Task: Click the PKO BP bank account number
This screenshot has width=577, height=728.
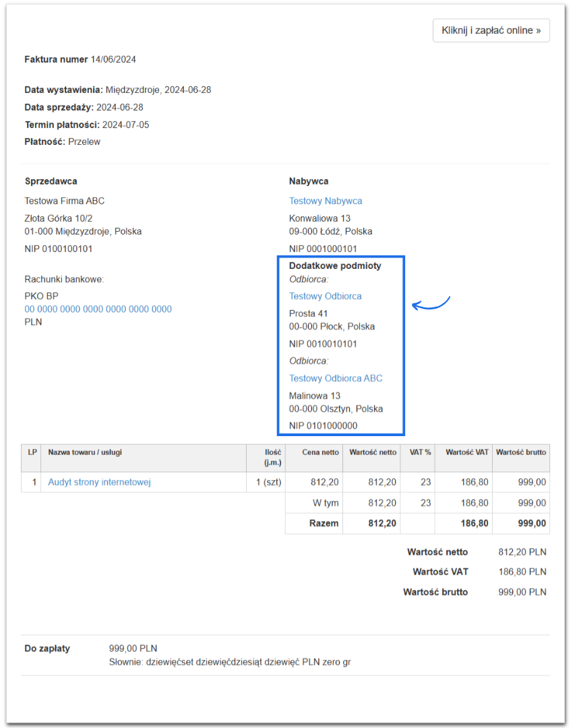Action: [x=98, y=309]
